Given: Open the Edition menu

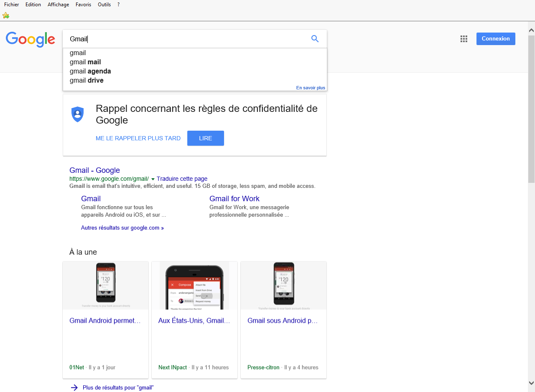Looking at the screenshot, I should pyautogui.click(x=33, y=5).
